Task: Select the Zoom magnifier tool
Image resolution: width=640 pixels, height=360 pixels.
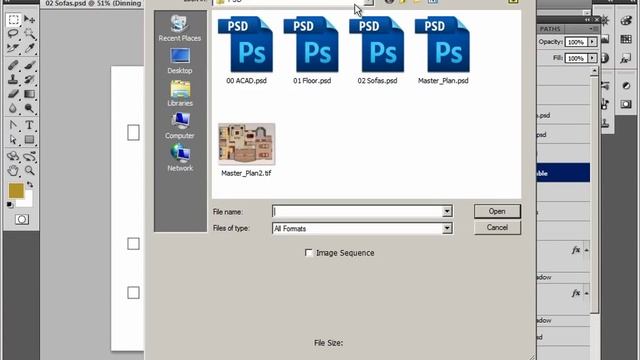Action: point(29,170)
